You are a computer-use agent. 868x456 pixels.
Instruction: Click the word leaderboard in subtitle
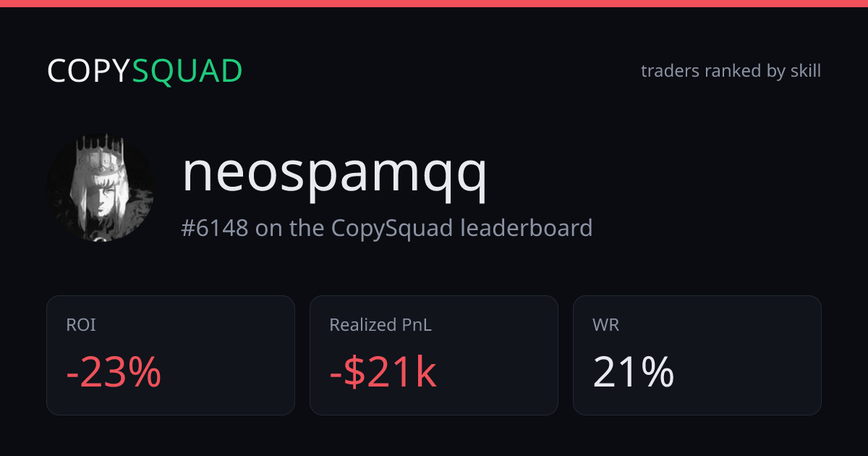(x=527, y=228)
